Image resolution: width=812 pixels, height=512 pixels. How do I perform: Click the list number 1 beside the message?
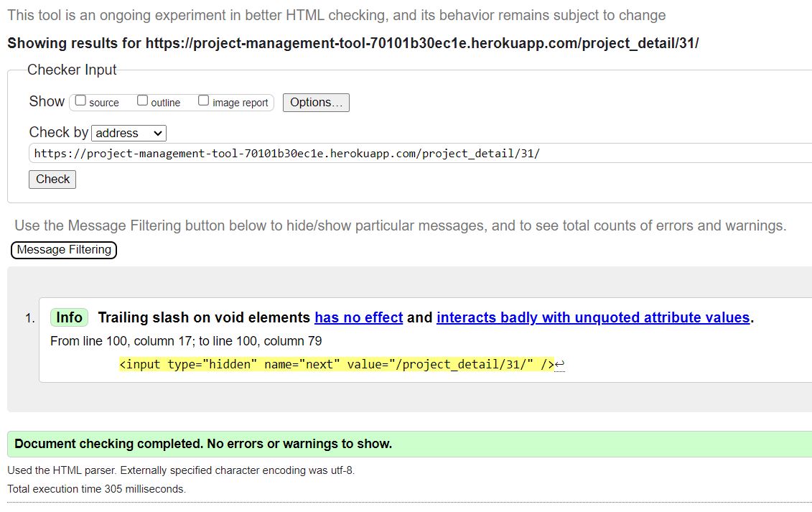pyautogui.click(x=28, y=317)
